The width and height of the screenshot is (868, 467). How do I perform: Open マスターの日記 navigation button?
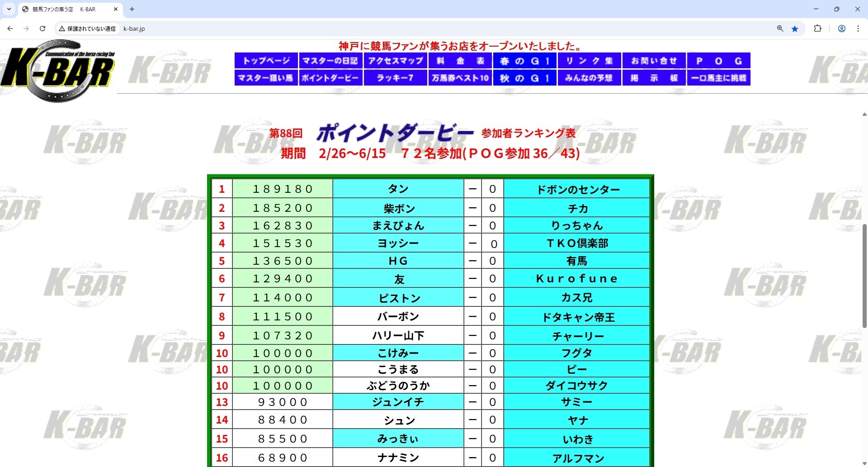[330, 61]
